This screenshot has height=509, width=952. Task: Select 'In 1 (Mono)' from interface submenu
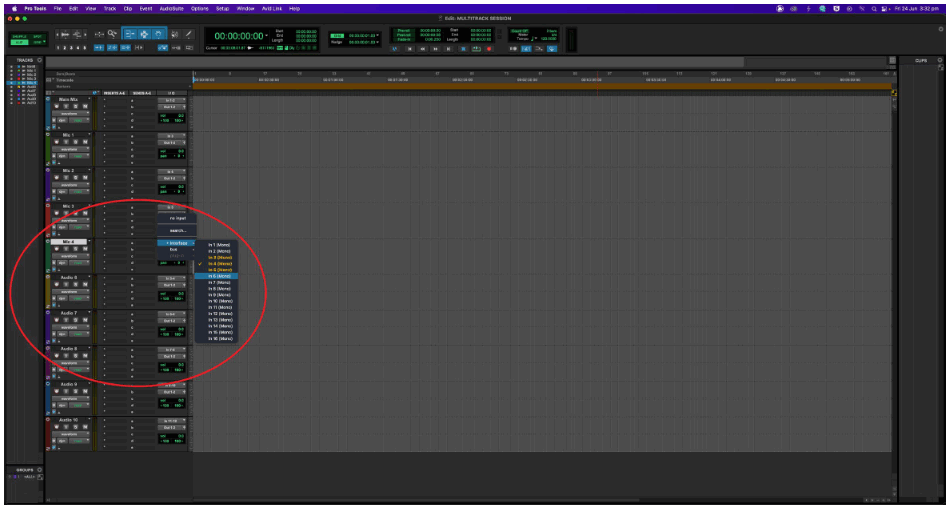217,245
